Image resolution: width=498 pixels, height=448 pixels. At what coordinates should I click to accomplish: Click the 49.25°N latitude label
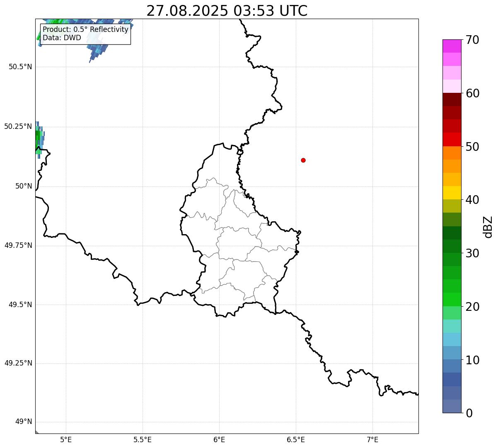coord(18,363)
